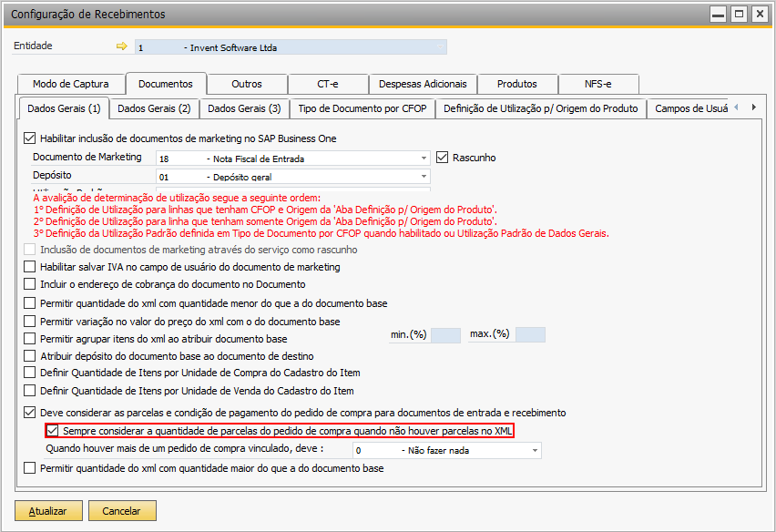The image size is (776, 532).
Task: Minimize the Configuração de Recebimentos window
Action: pyautogui.click(x=718, y=14)
